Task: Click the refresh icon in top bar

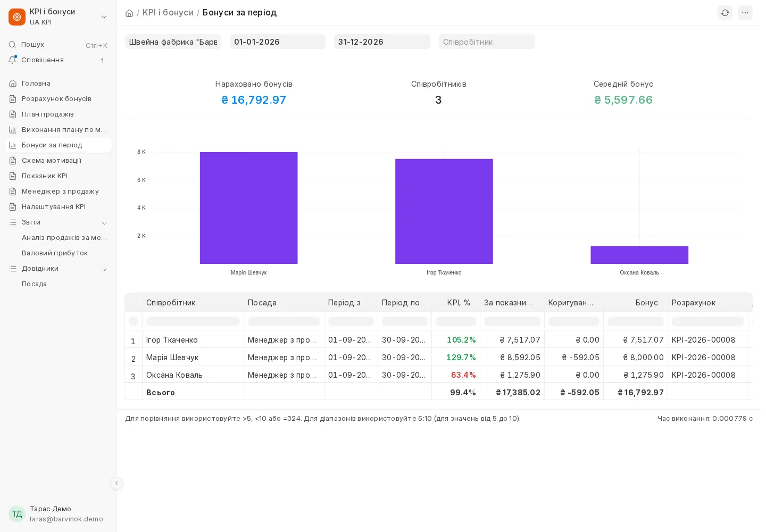Action: (725, 13)
